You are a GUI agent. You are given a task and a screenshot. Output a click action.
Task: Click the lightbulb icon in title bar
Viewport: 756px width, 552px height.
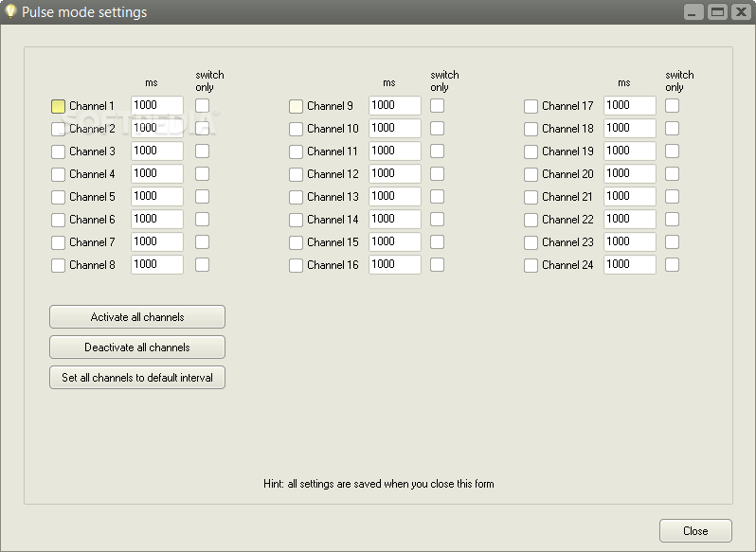tap(11, 12)
